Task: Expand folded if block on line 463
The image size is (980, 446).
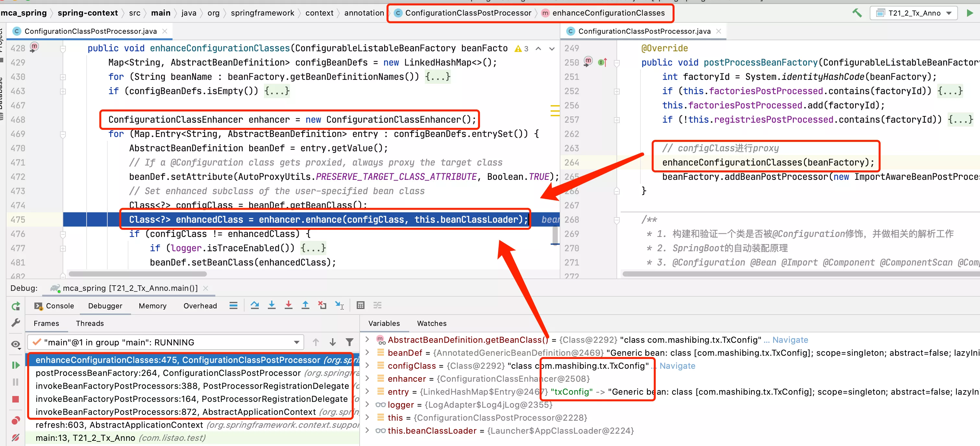Action: [x=63, y=92]
